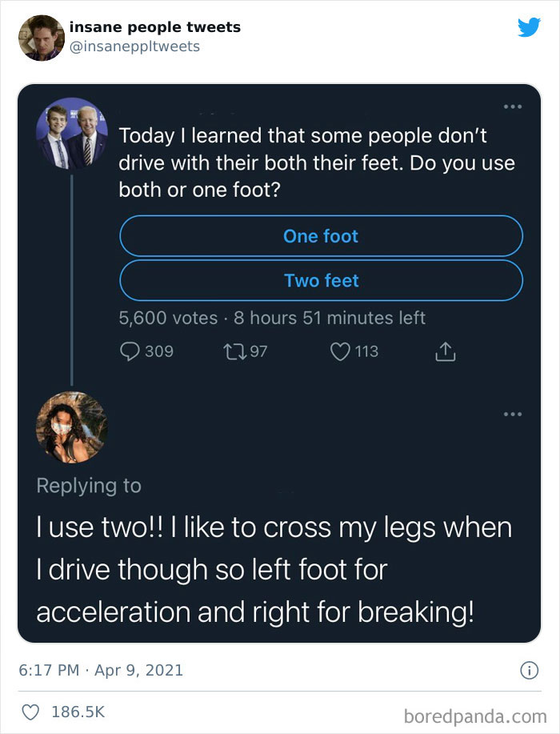The image size is (560, 734).
Task: Open insane people tweets profile avatar
Action: 41,36
